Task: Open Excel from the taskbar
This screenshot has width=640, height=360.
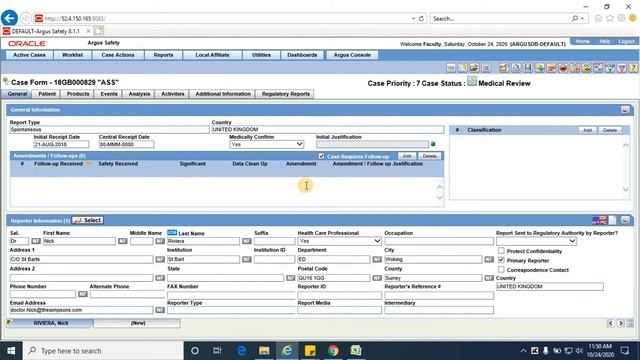Action: [356, 351]
